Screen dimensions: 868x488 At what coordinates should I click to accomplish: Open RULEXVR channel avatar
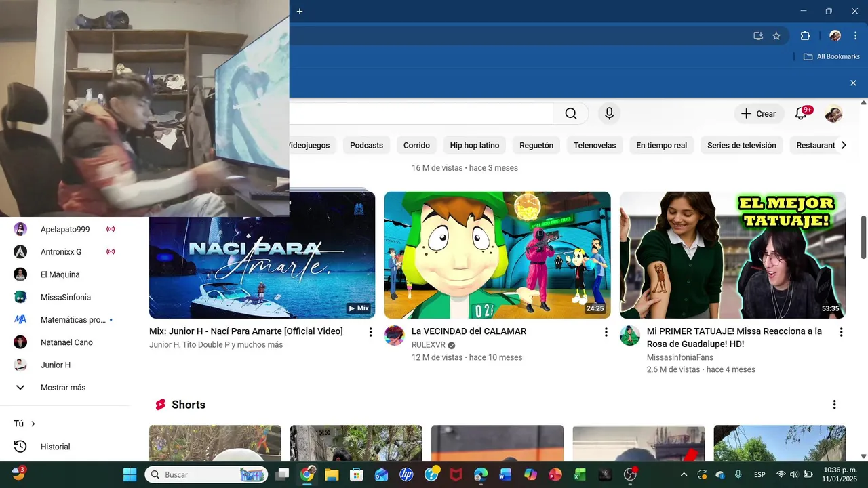tap(395, 335)
